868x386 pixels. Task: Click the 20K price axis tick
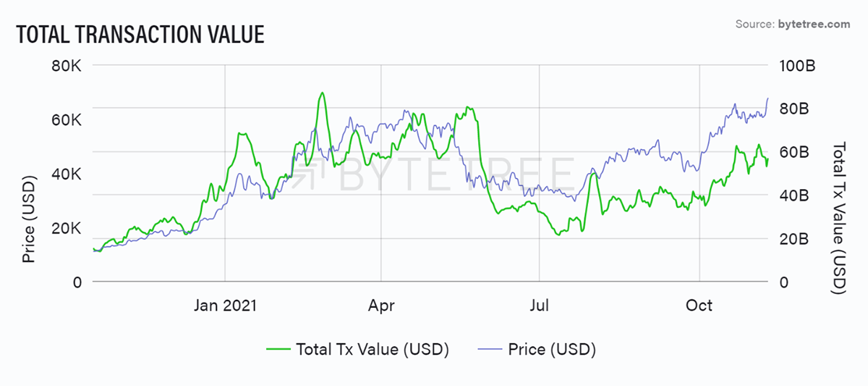click(x=66, y=228)
